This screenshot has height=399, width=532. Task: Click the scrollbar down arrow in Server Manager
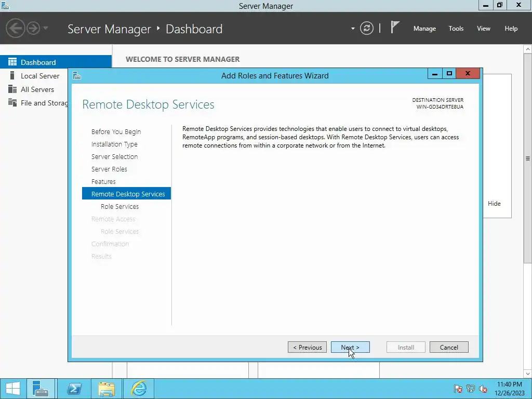528,374
